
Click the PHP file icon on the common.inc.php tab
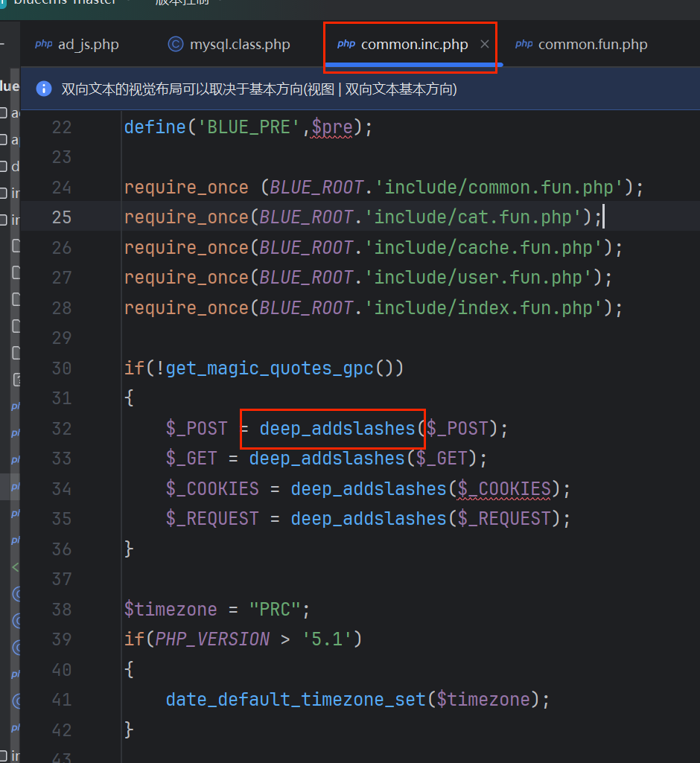tap(346, 45)
